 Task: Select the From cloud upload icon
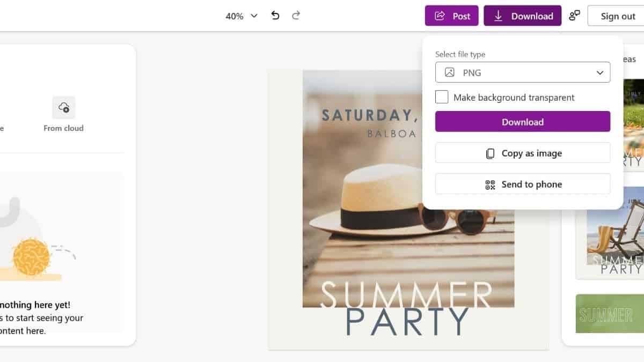coord(63,108)
